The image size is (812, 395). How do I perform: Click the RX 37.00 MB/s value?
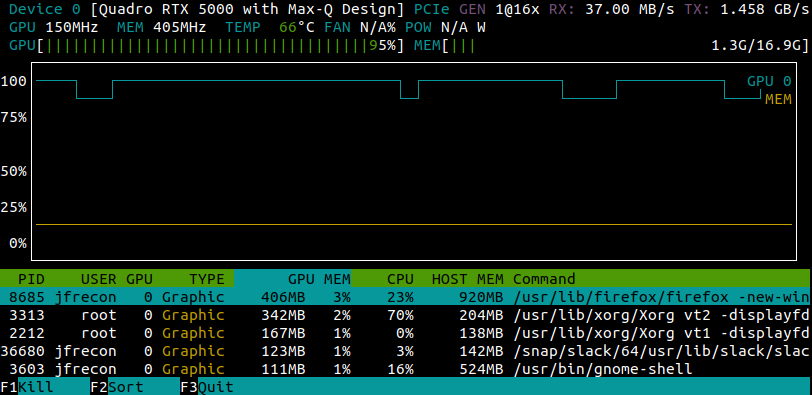[x=612, y=9]
